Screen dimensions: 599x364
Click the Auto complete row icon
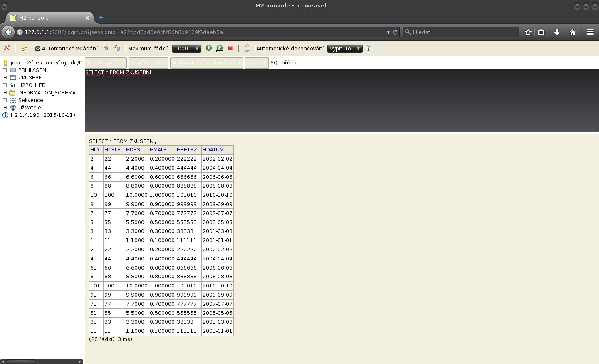point(247,48)
